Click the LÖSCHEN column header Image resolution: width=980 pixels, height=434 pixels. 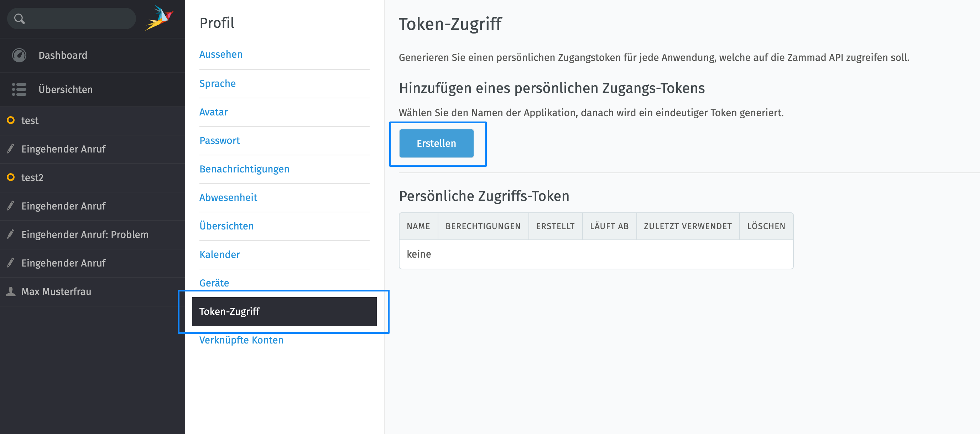coord(766,226)
